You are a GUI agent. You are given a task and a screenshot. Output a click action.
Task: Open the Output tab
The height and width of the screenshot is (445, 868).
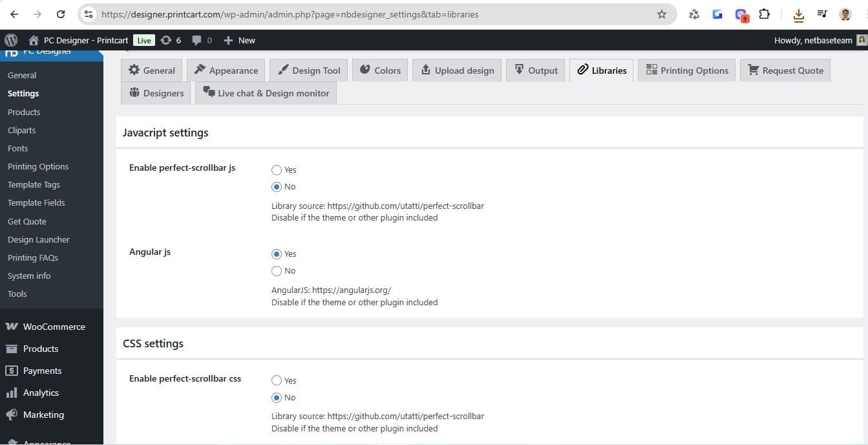(536, 71)
